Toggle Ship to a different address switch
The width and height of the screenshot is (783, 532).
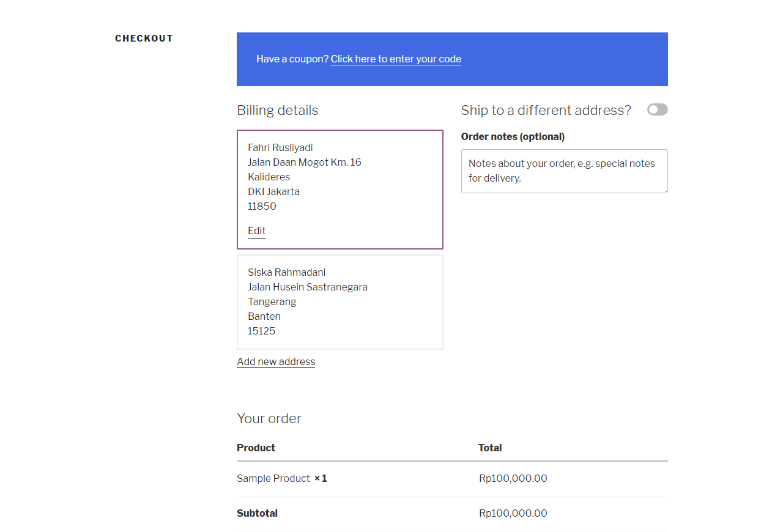tap(657, 109)
